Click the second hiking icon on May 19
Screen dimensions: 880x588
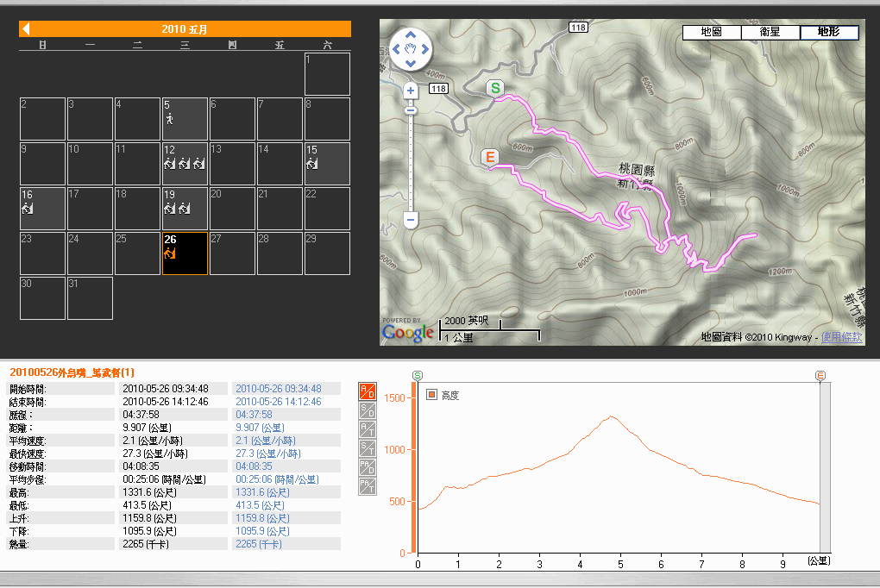tap(184, 208)
